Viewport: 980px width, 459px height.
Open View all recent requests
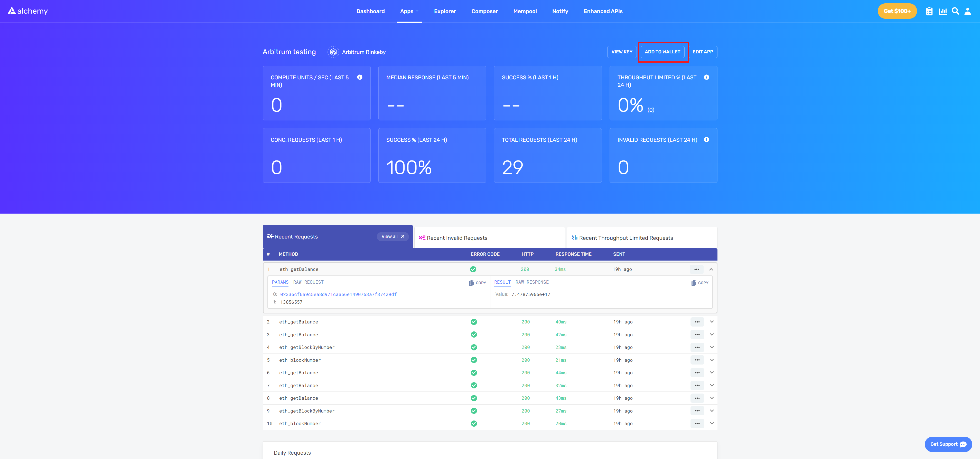click(x=393, y=236)
